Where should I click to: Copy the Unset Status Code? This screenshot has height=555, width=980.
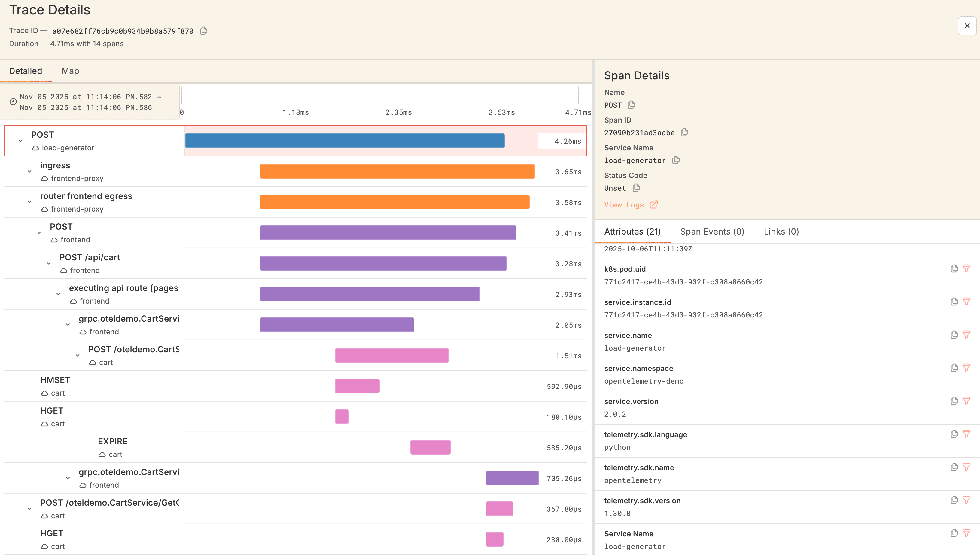[x=636, y=188]
